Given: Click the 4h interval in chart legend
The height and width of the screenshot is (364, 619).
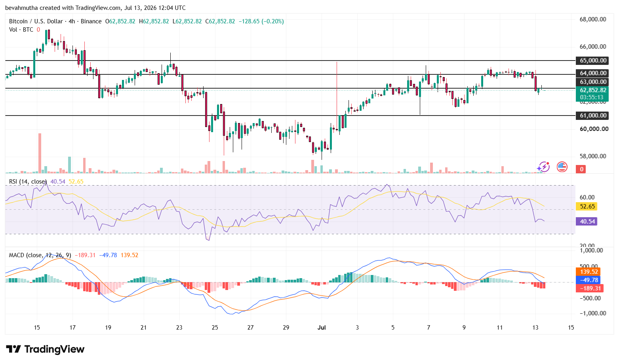Looking at the screenshot, I should coord(72,21).
